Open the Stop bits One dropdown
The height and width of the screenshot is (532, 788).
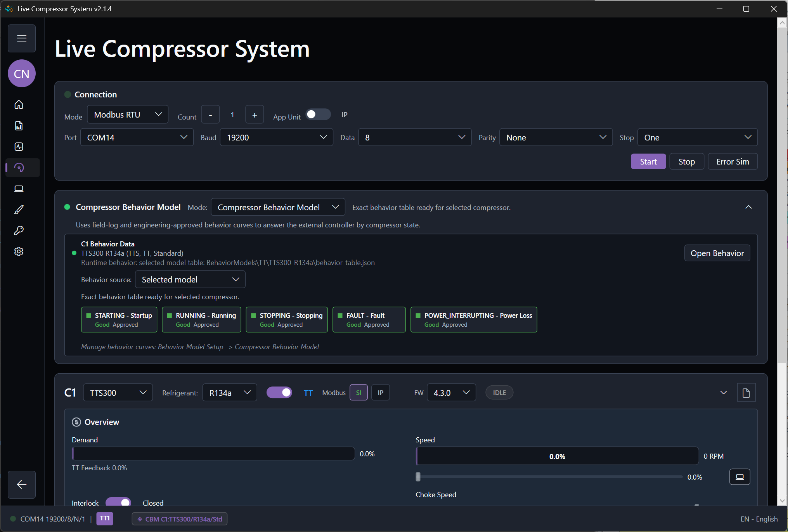tap(698, 137)
